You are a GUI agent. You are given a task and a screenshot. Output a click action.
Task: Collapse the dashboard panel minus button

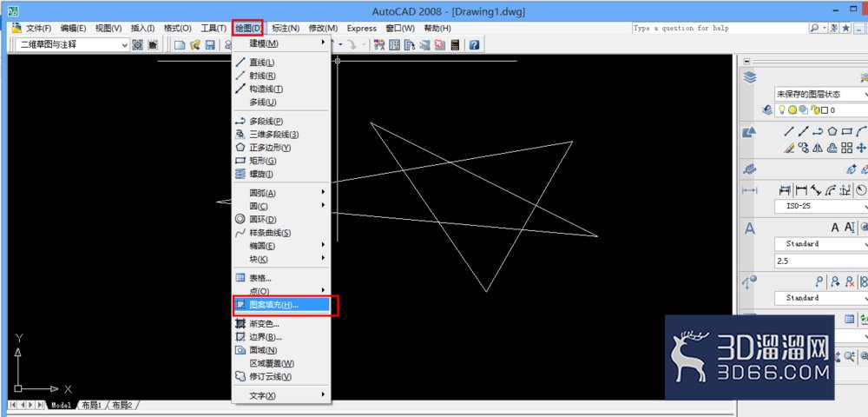746,62
